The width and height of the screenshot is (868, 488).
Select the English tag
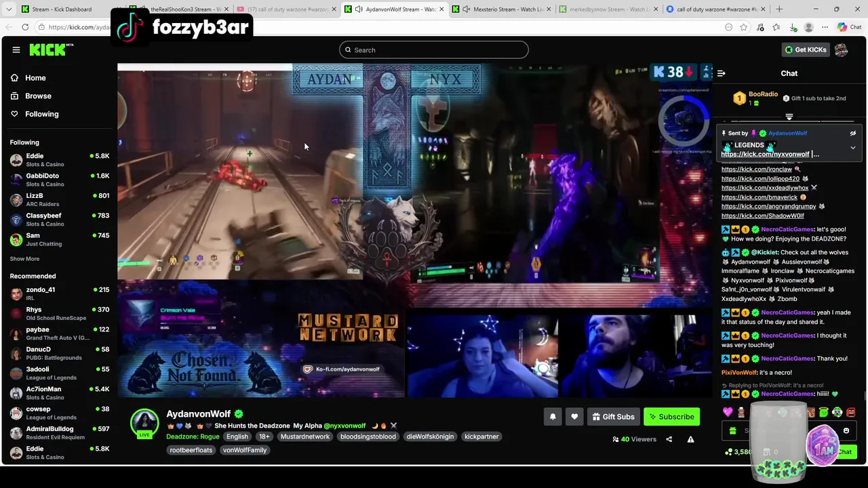pyautogui.click(x=237, y=436)
